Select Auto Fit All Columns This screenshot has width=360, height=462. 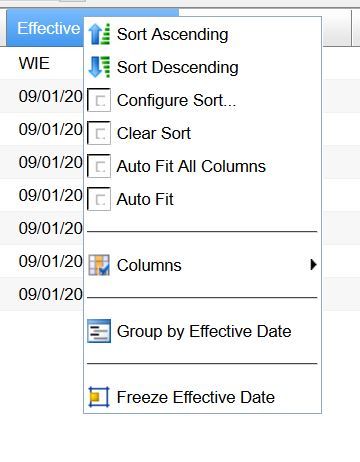[x=191, y=166]
